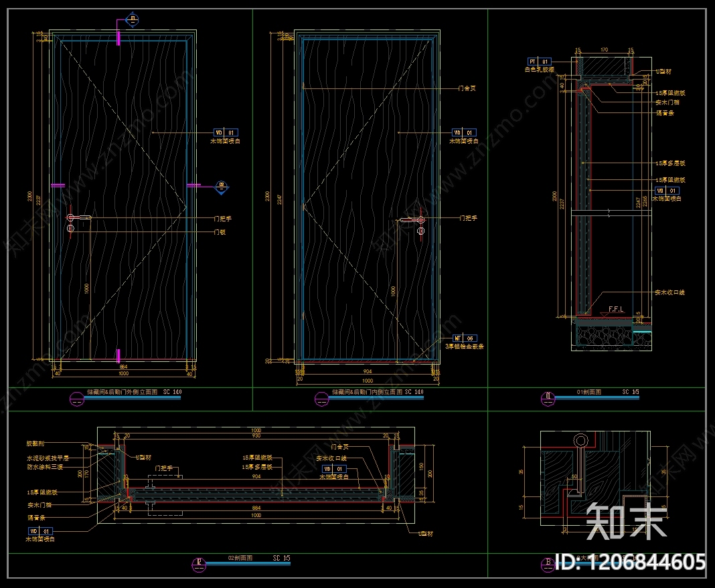Click the 'PT 01' material tag box
Screen dimensions: 715x588
(540, 62)
